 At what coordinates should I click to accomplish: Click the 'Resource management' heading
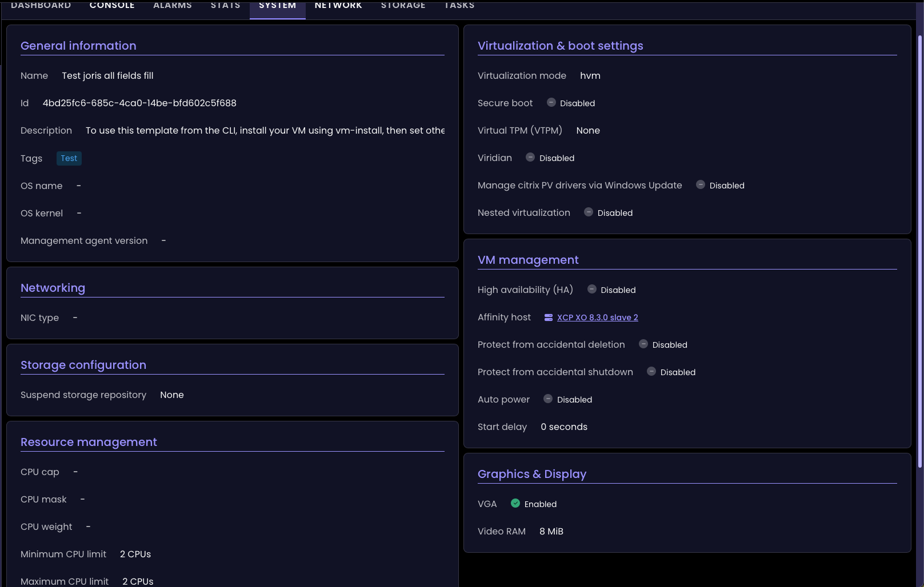[x=89, y=442]
